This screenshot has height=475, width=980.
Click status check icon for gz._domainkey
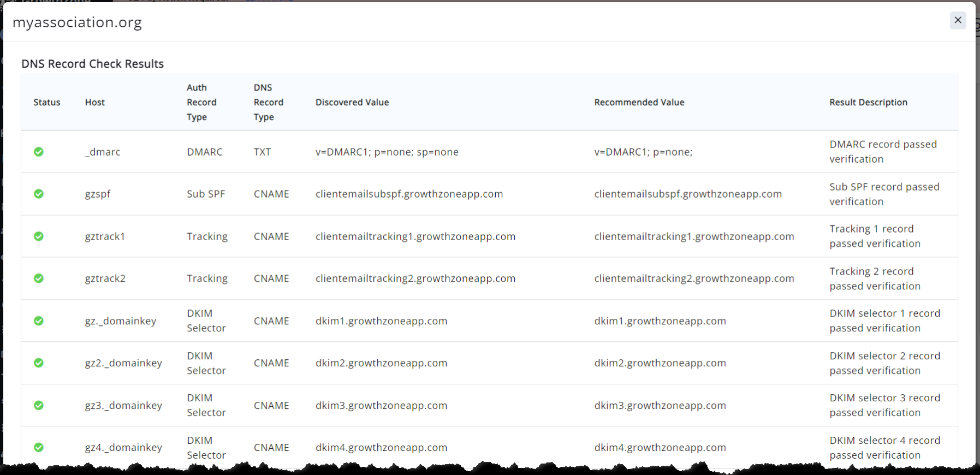(x=39, y=321)
